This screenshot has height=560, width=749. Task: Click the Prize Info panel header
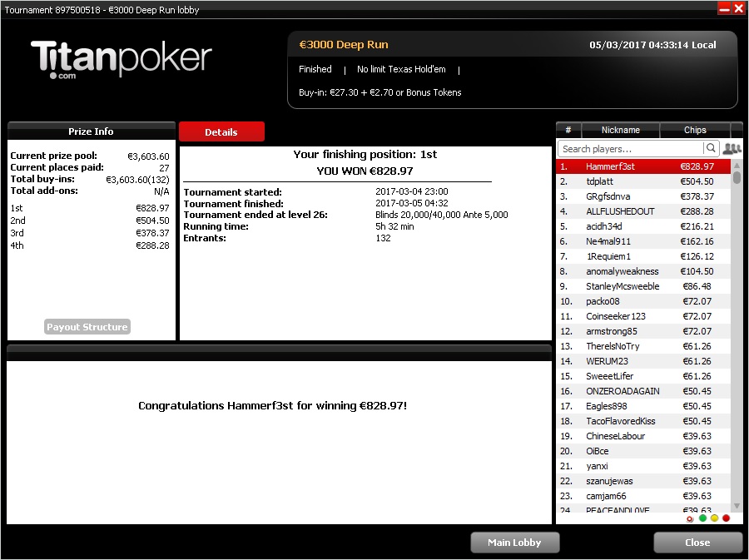pos(91,131)
